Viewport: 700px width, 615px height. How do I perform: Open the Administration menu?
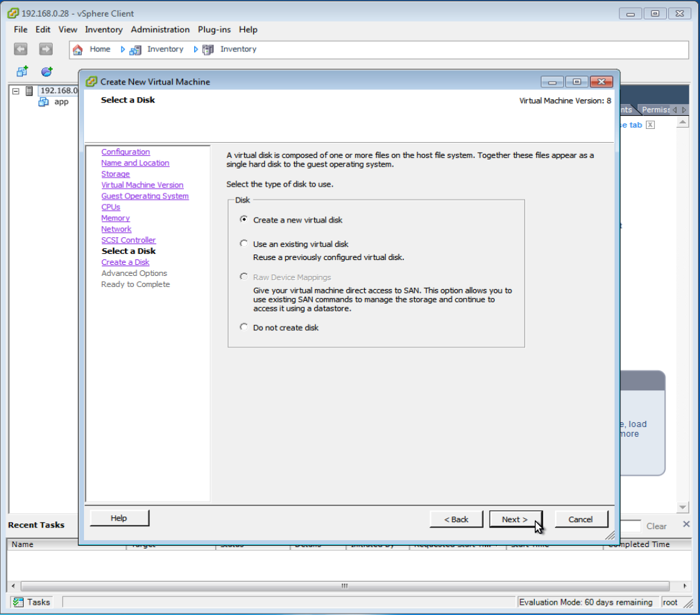pyautogui.click(x=160, y=29)
